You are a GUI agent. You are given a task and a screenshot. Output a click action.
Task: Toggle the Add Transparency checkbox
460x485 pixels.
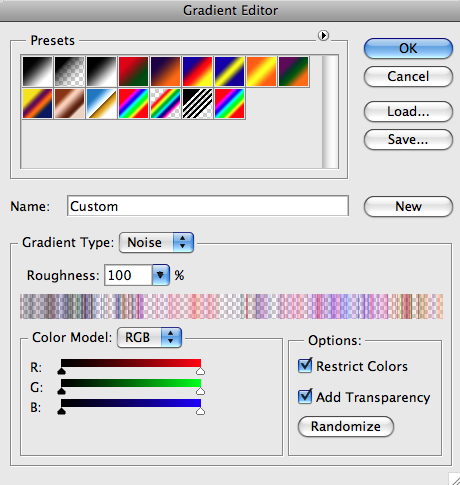305,396
